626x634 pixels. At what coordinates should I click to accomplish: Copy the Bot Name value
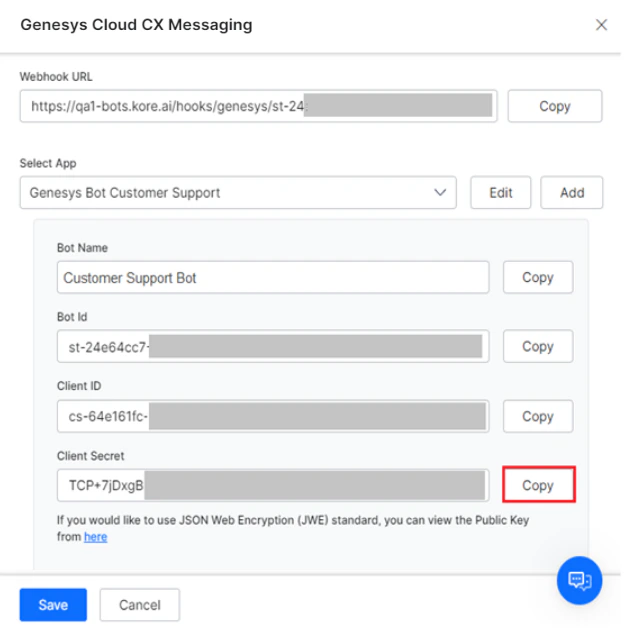538,277
